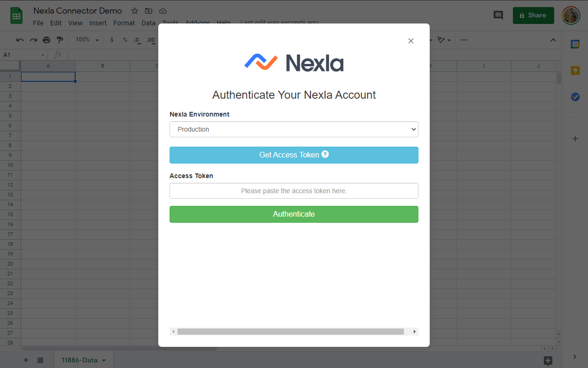Open the Insert menu
The height and width of the screenshot is (368, 588).
[x=98, y=23]
